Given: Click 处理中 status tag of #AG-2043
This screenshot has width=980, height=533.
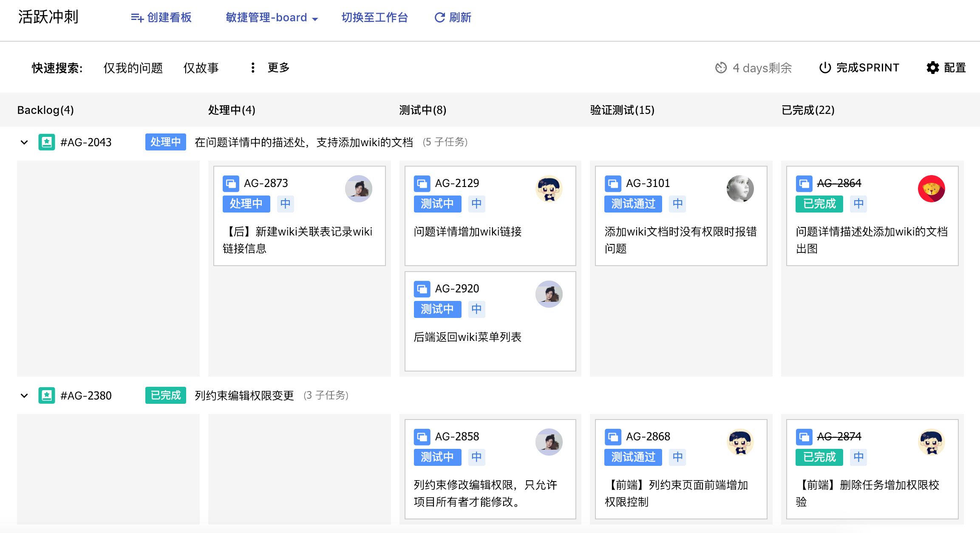Looking at the screenshot, I should tap(166, 142).
